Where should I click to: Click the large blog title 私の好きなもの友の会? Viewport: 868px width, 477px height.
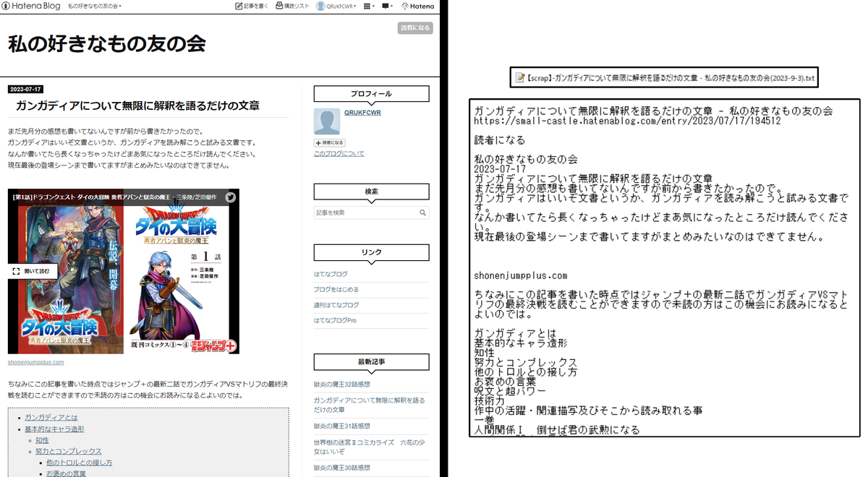pos(107,43)
